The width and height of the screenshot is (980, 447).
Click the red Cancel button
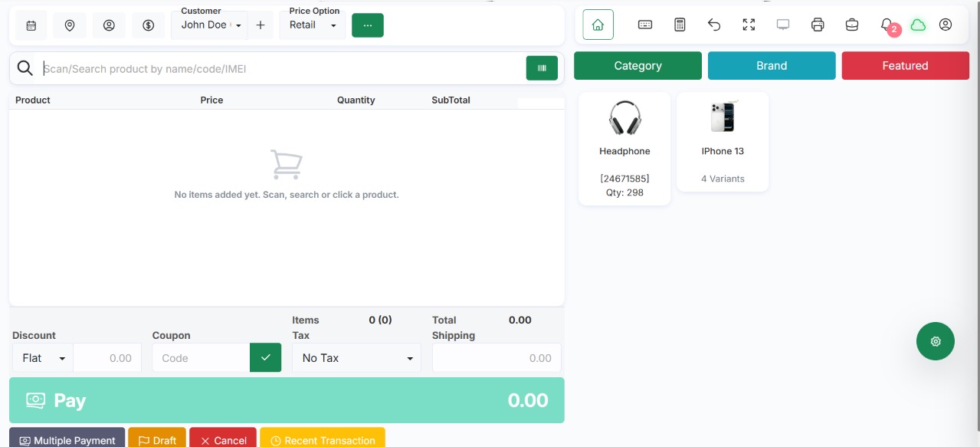[x=223, y=439]
